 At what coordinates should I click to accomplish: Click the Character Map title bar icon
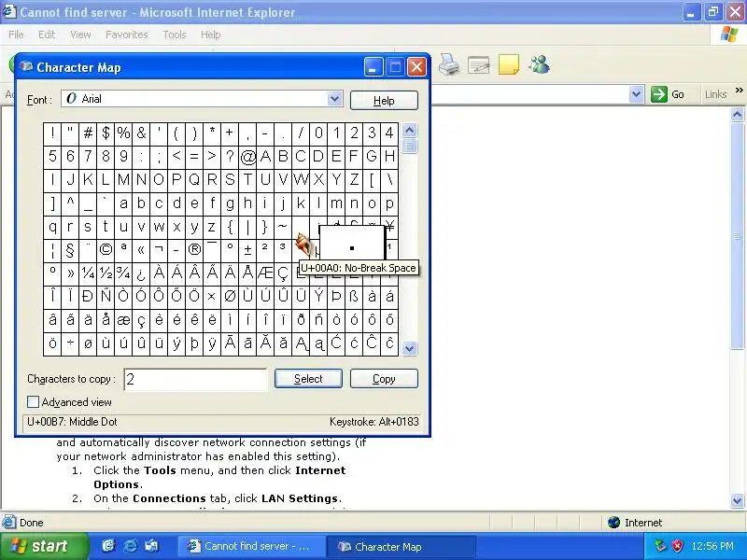pyautogui.click(x=26, y=66)
